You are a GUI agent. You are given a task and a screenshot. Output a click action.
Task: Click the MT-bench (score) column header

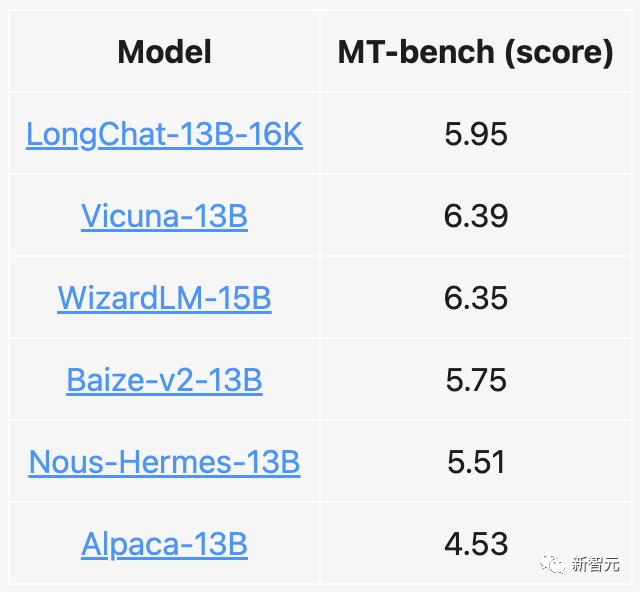point(476,51)
